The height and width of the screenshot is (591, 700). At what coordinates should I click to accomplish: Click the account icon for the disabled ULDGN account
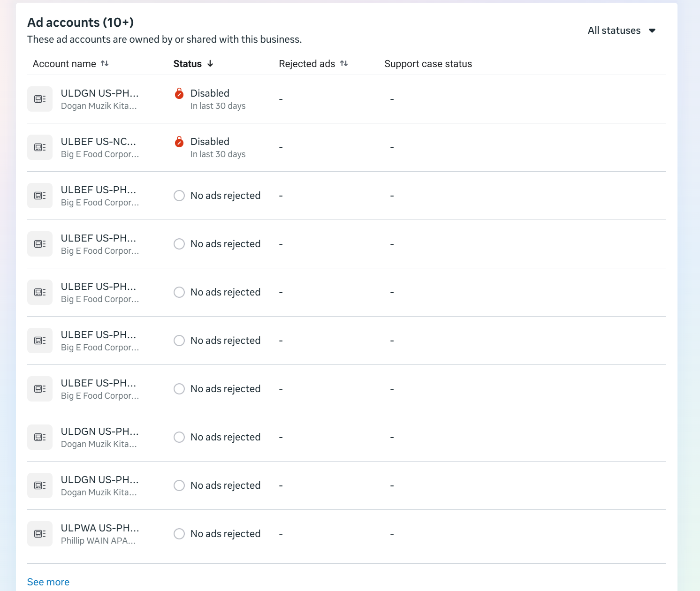tap(40, 99)
